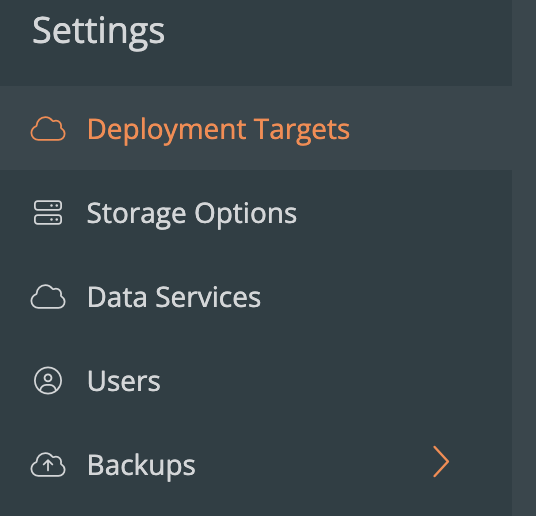Click the word 'Deployment' in orange
This screenshot has width=536, height=516.
tap(166, 131)
